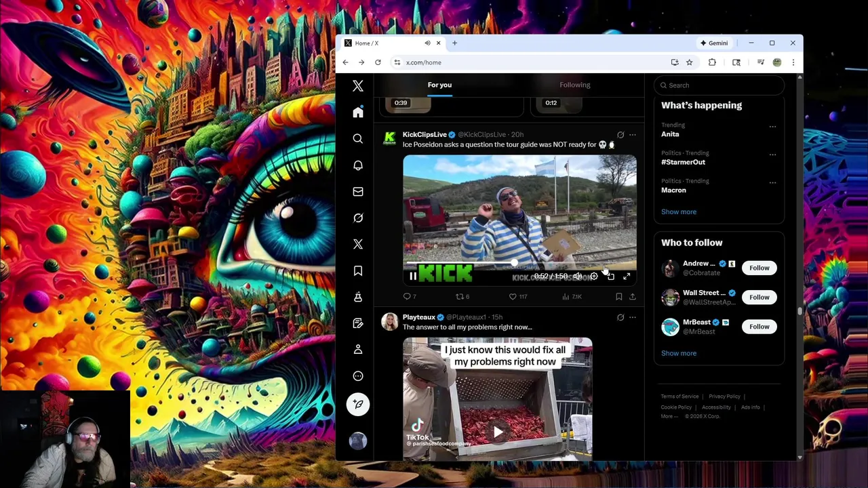Viewport: 868px width, 488px height.
Task: Open Grok icon in sidebar
Action: pyautogui.click(x=358, y=218)
